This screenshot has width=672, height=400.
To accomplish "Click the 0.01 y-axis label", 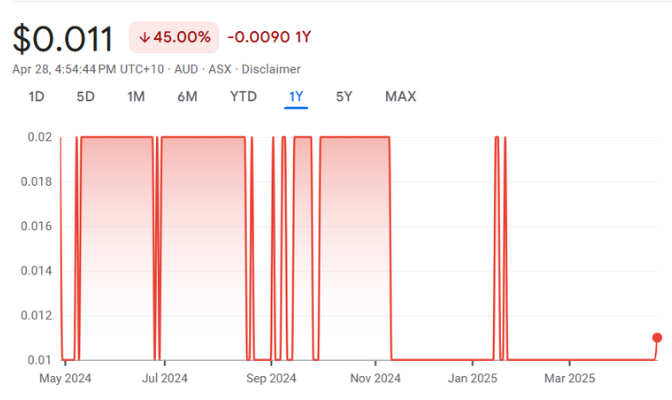I will point(40,360).
